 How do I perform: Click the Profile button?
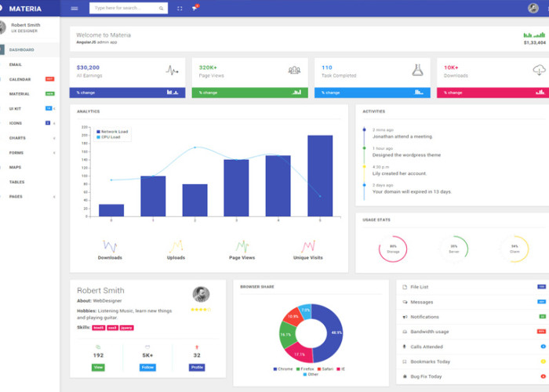pyautogui.click(x=197, y=368)
